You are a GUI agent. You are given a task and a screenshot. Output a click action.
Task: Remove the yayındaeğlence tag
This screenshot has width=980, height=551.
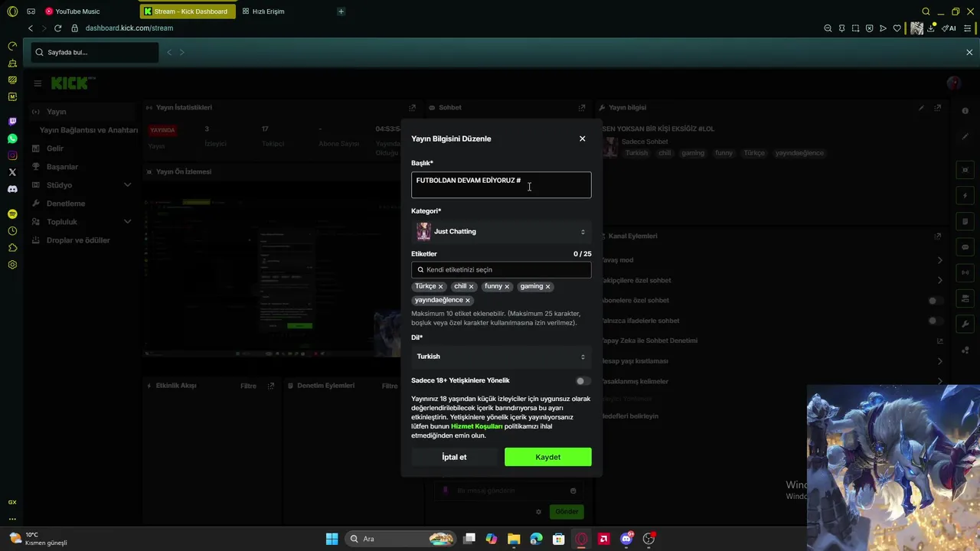467,301
